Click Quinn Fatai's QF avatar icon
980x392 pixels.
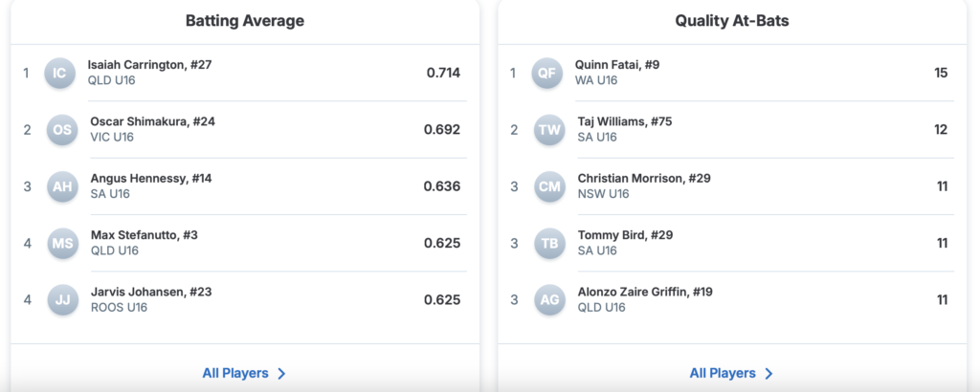pos(546,73)
